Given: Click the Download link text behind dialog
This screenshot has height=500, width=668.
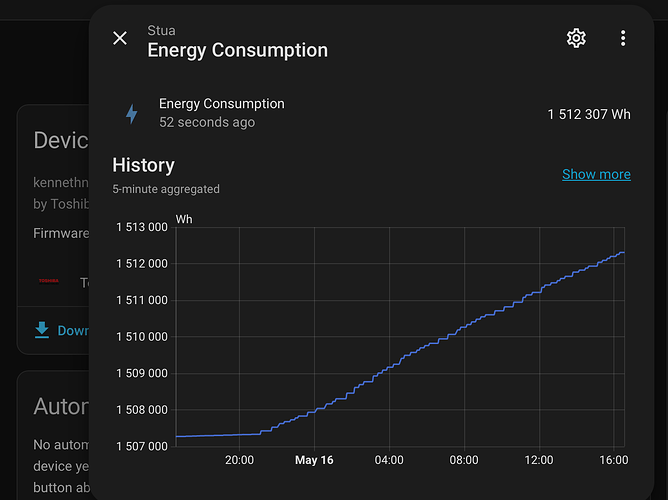Looking at the screenshot, I should tap(73, 330).
